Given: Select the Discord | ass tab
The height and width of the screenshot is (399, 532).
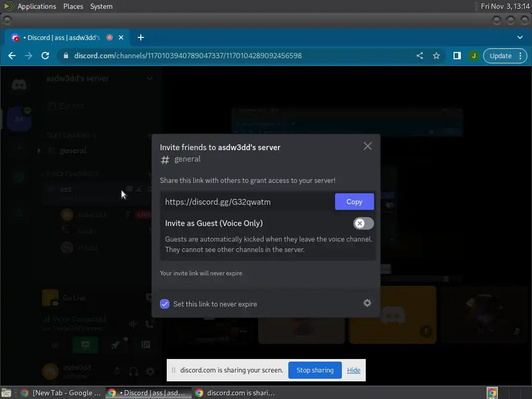Looking at the screenshot, I should tap(63, 37).
